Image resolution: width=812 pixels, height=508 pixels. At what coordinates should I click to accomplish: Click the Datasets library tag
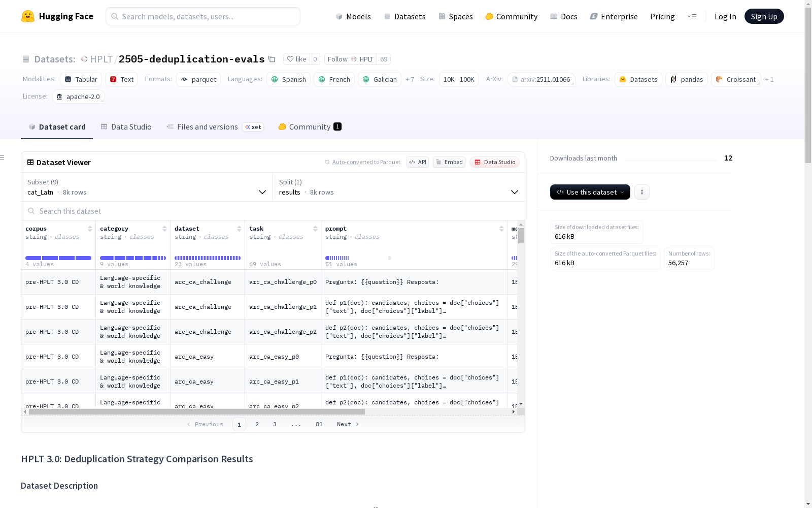pyautogui.click(x=638, y=79)
